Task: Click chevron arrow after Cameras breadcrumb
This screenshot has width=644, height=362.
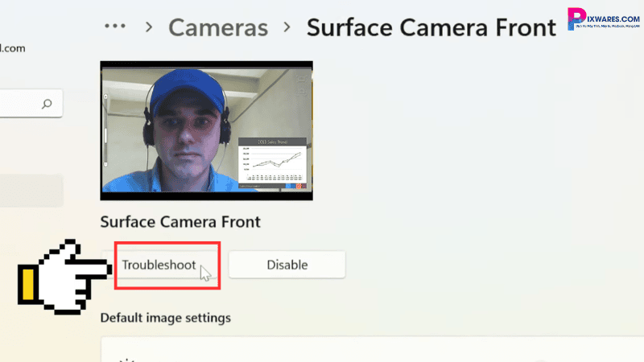Action: tap(287, 28)
